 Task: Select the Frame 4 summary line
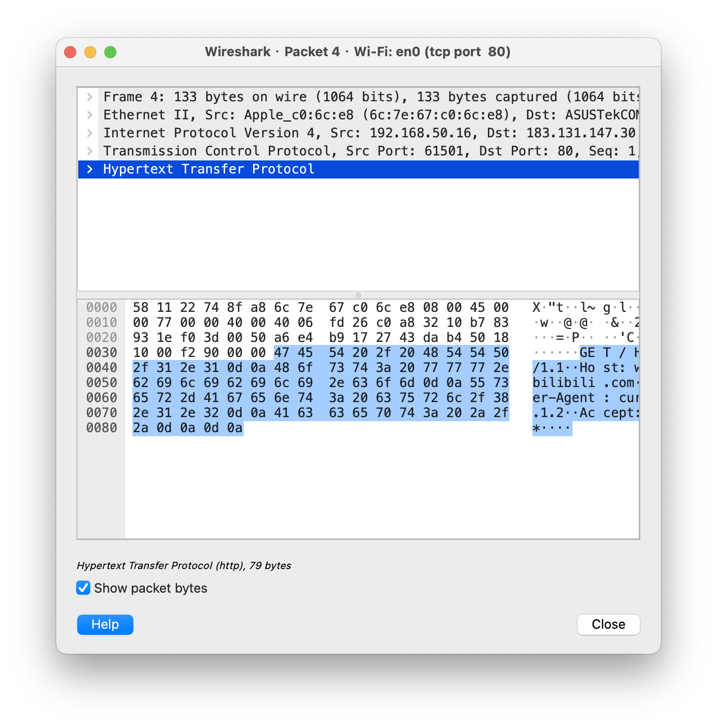pyautogui.click(x=358, y=97)
